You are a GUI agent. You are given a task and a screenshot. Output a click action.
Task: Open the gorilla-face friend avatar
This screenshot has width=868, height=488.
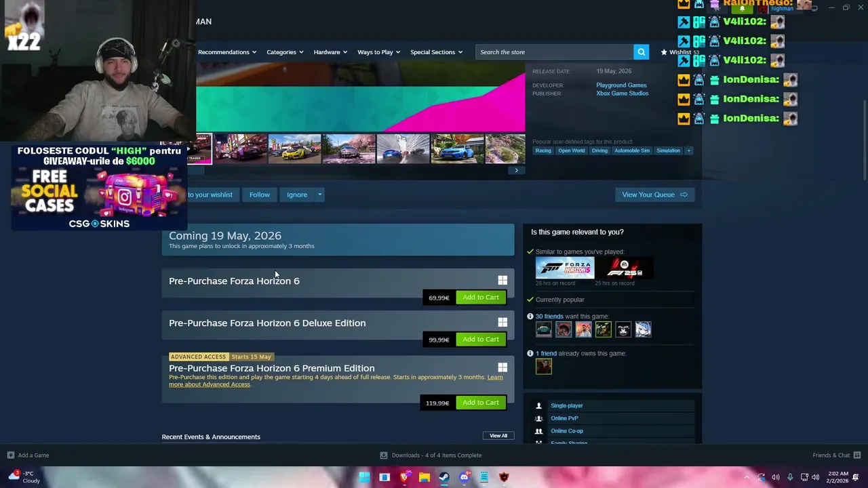(623, 329)
